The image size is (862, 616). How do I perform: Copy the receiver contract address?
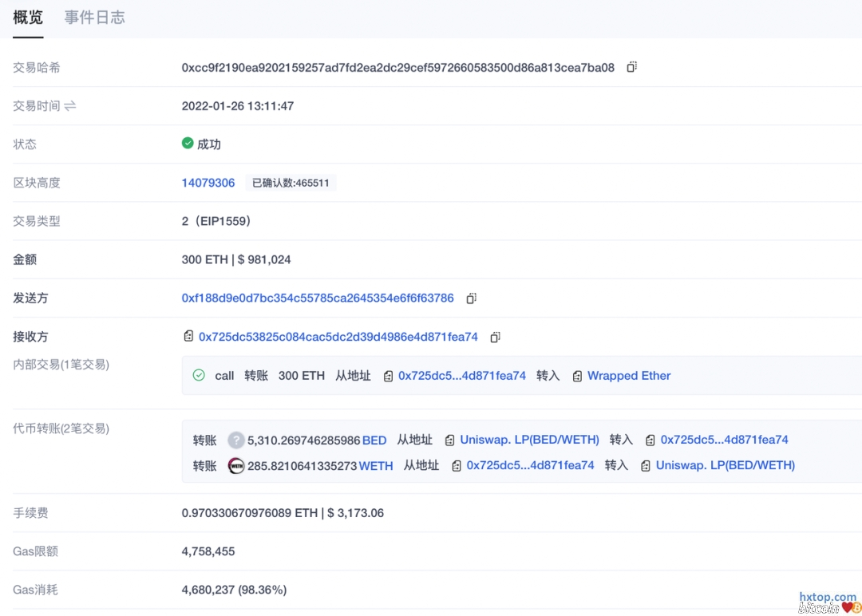[495, 338]
